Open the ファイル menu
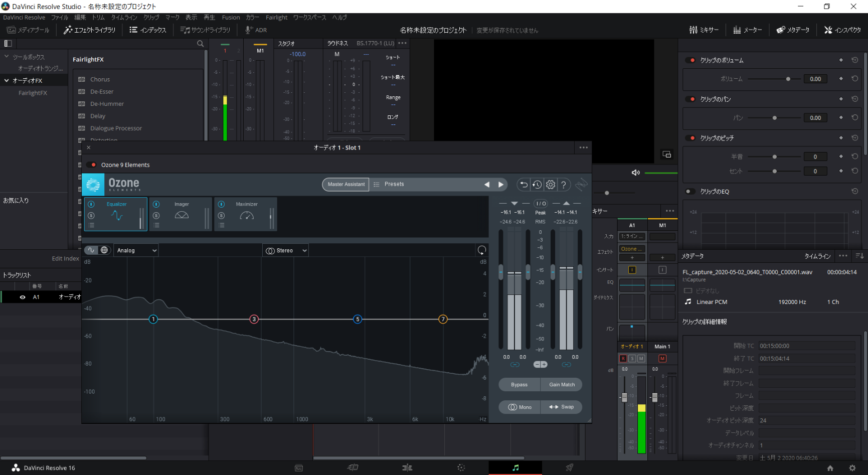 tap(59, 17)
